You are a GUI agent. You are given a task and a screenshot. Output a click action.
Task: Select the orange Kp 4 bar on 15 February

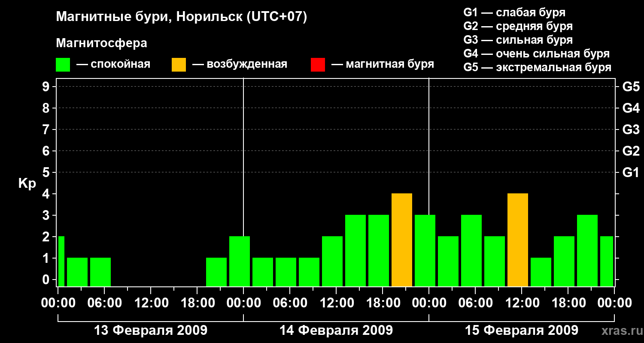click(518, 240)
